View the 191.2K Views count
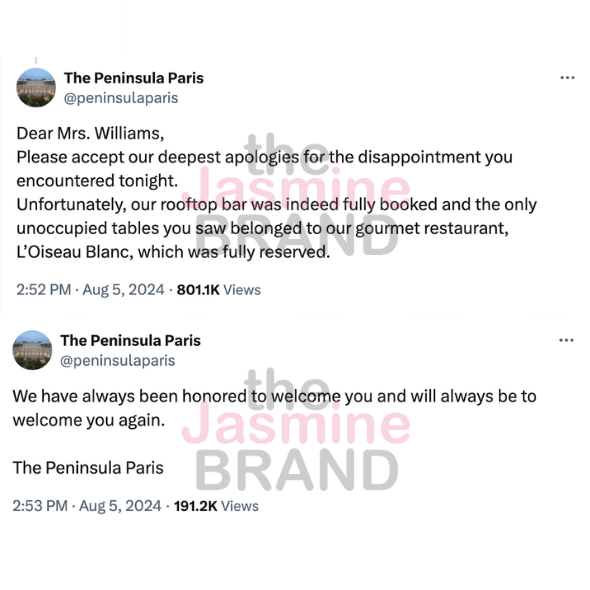 [216, 506]
